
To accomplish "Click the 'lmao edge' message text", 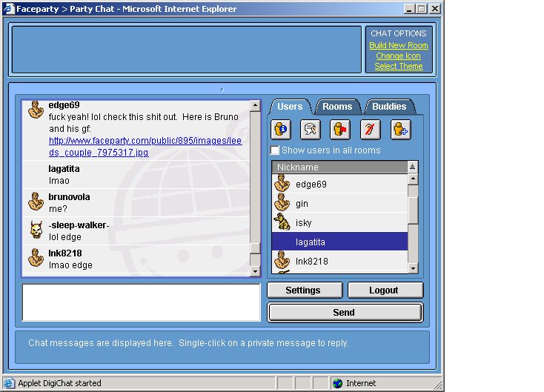I will point(70,265).
